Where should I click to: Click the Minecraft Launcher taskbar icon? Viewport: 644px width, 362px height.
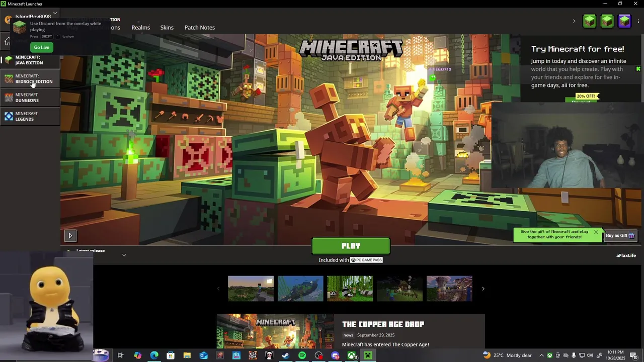368,355
